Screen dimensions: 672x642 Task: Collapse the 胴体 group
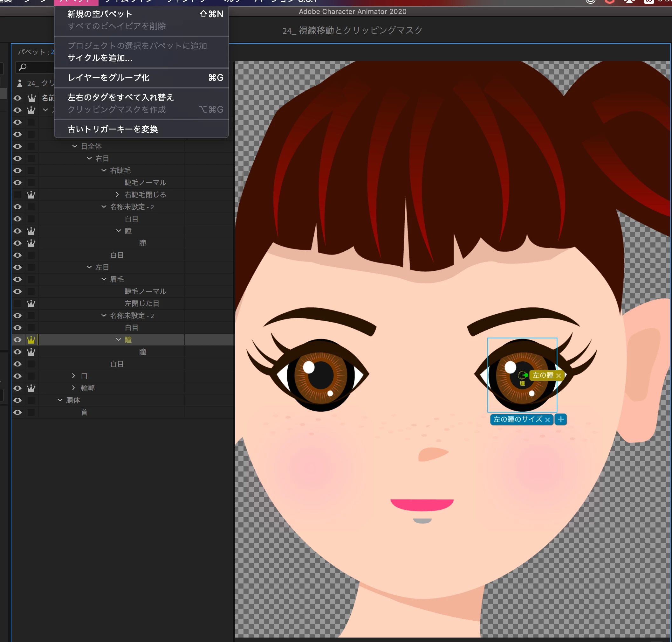point(60,400)
